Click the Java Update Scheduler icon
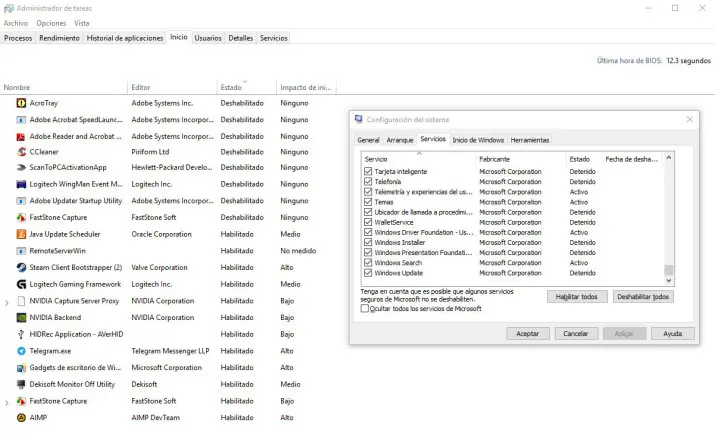715x438 pixels. (x=21, y=234)
